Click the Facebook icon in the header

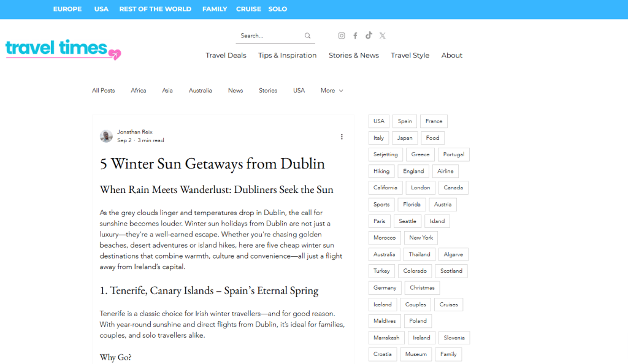pos(355,35)
